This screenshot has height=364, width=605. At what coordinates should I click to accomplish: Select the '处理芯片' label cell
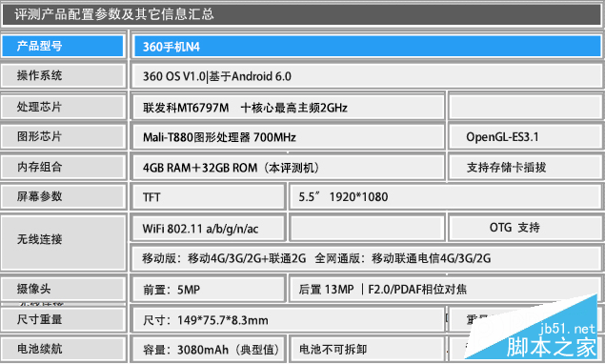coord(63,107)
